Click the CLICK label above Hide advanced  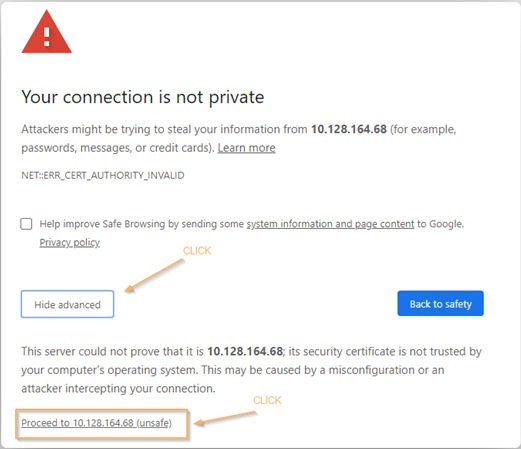[x=197, y=251]
